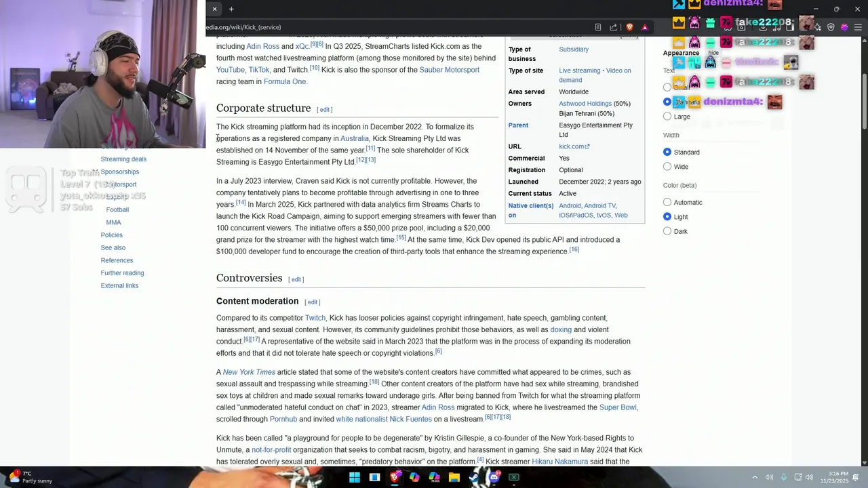Open the Adin Ross link near xQc
Screen dimensions: 868x488
pos(263,46)
